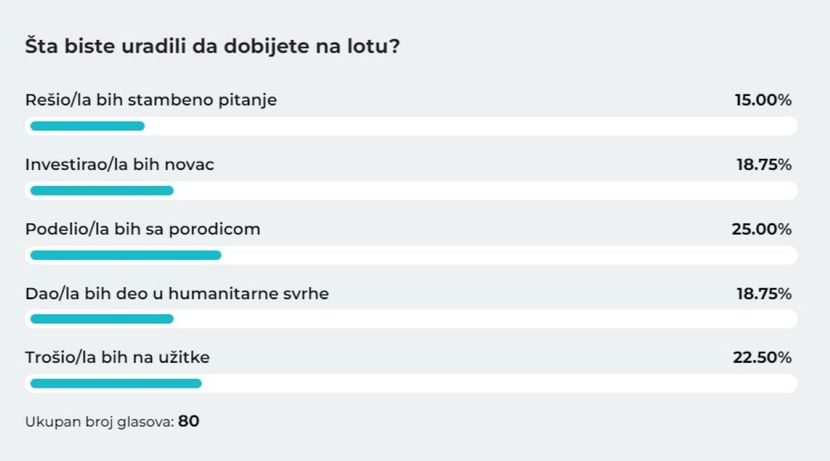Click the filled bar under Podelio/la bih sa porodicom
830x461 pixels.
point(125,255)
